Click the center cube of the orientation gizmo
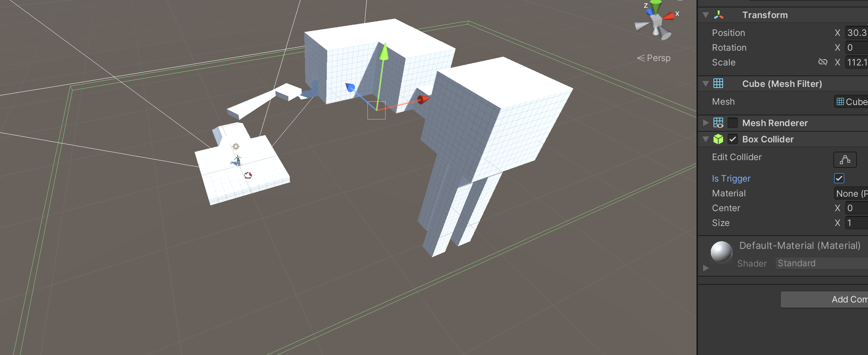 (x=656, y=21)
